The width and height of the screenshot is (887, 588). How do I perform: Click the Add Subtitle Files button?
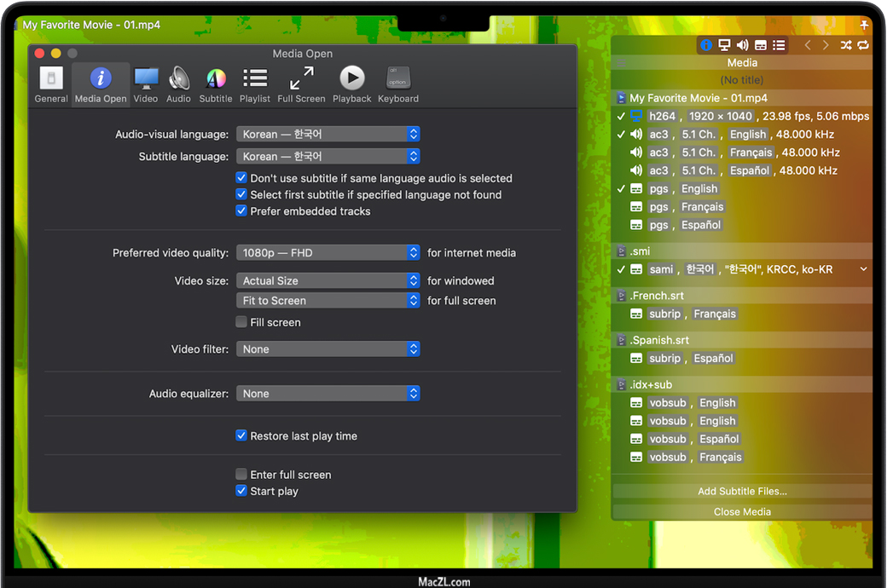[x=742, y=491]
